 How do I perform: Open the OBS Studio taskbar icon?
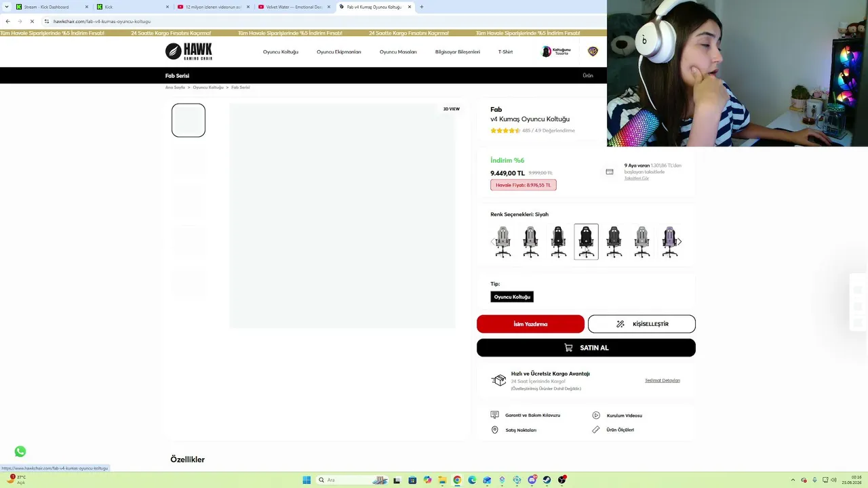pos(561,480)
